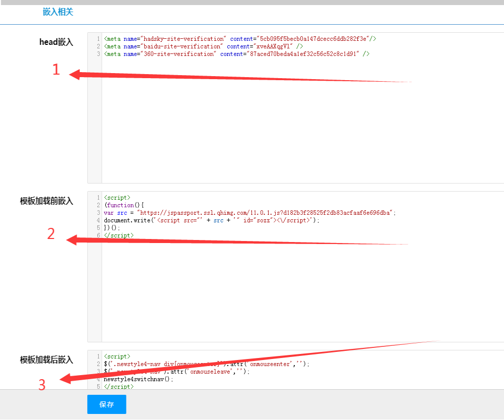This screenshot has width=504, height=420.
Task: Click the hadsky-site-verification meta line
Action: point(240,39)
